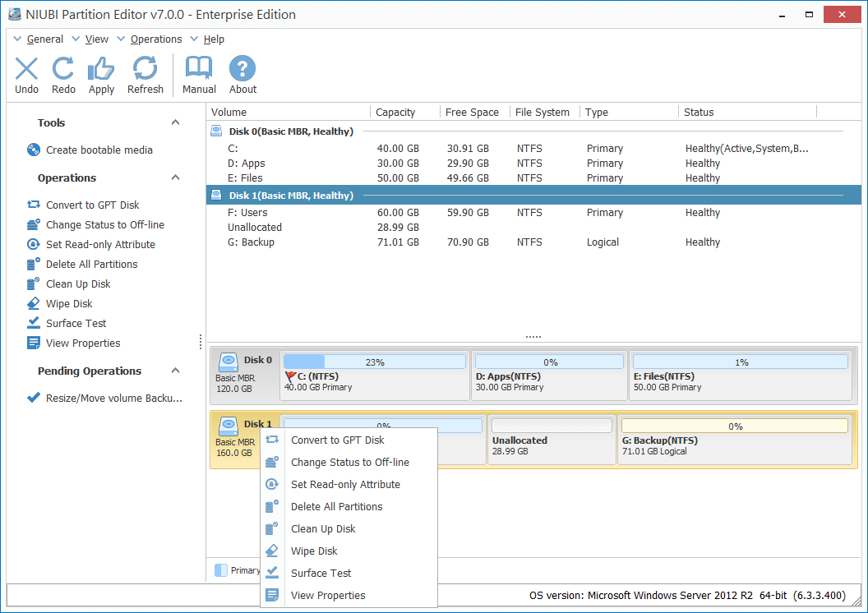
Task: Click the Refresh toolbar icon
Action: point(145,68)
